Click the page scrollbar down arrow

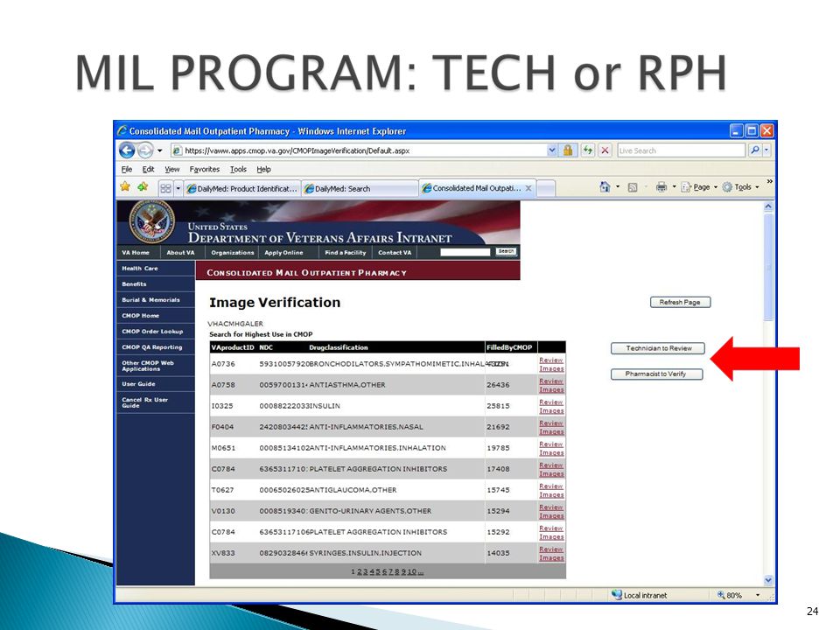769,580
